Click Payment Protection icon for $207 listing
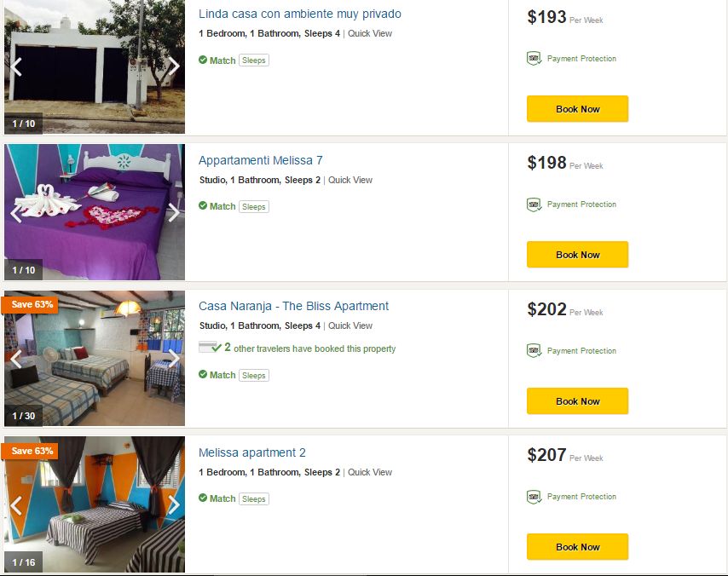The image size is (728, 576). pos(534,497)
